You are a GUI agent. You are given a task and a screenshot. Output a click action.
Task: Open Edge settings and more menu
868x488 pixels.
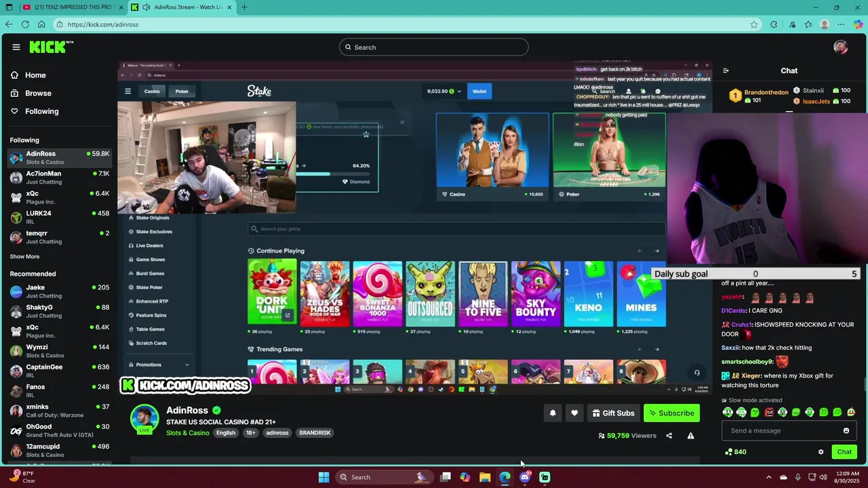[842, 24]
